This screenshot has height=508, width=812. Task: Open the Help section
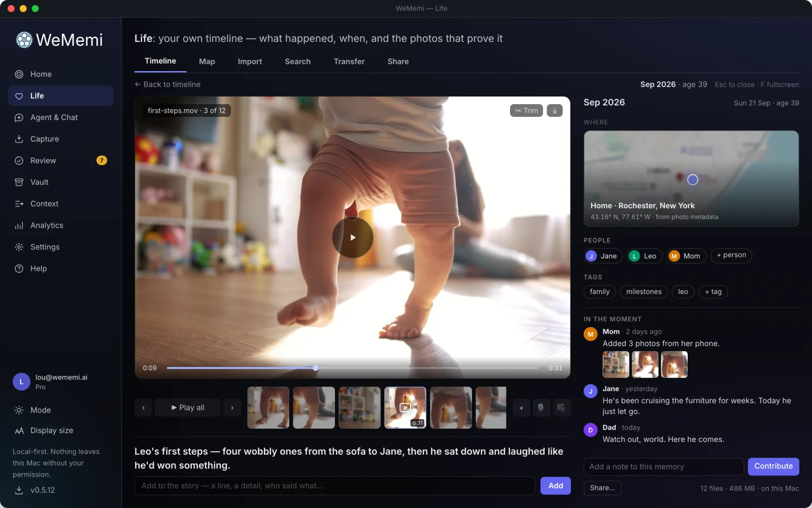pyautogui.click(x=60, y=269)
